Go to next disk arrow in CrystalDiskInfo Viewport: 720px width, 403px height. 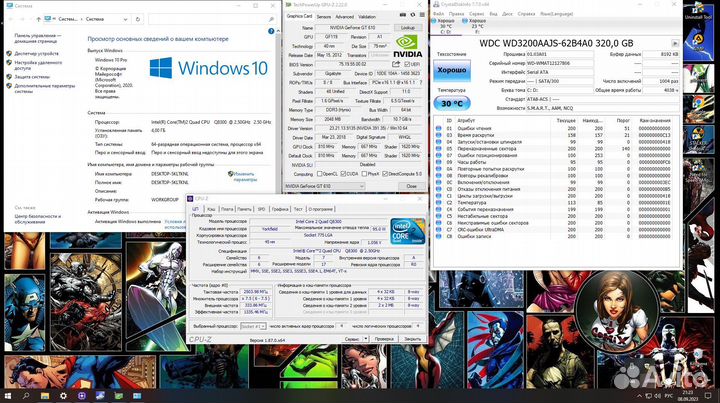tap(675, 43)
